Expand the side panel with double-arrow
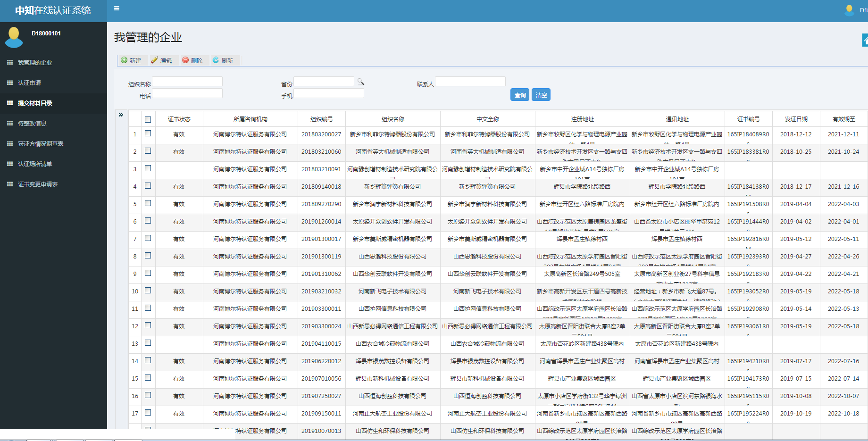This screenshot has width=868, height=441. 121,115
